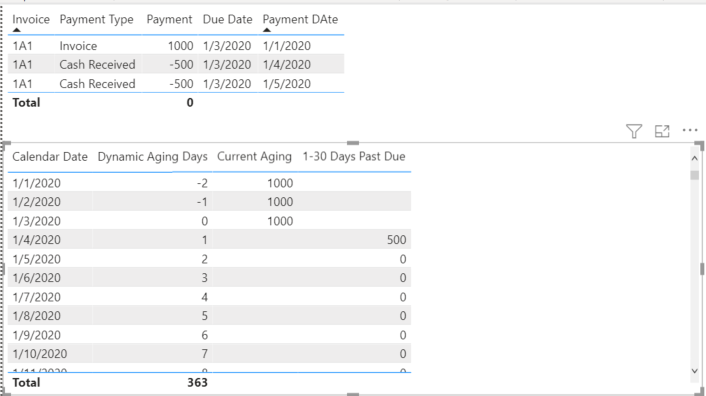Sort by 1-30 Days Past Due header
Viewport: 706px width, 396px height.
(x=354, y=157)
